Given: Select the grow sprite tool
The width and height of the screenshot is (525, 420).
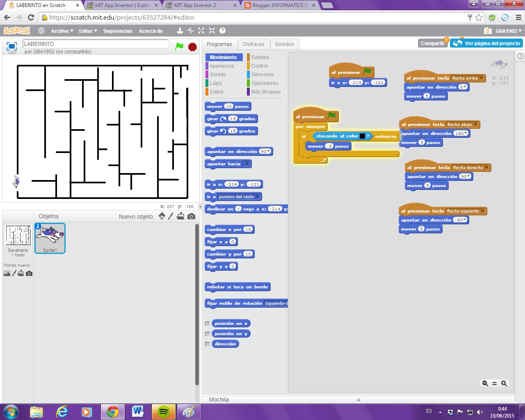Looking at the screenshot, I should pyautogui.click(x=201, y=31).
